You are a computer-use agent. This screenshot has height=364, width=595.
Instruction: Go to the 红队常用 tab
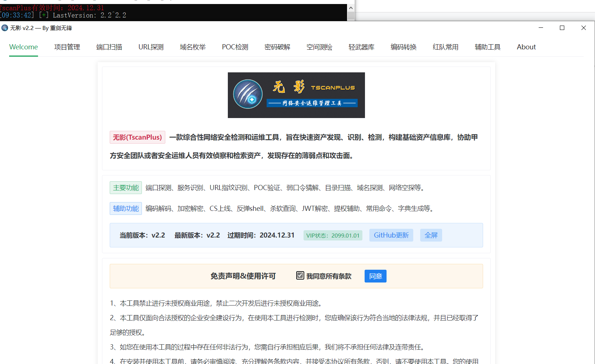point(445,47)
